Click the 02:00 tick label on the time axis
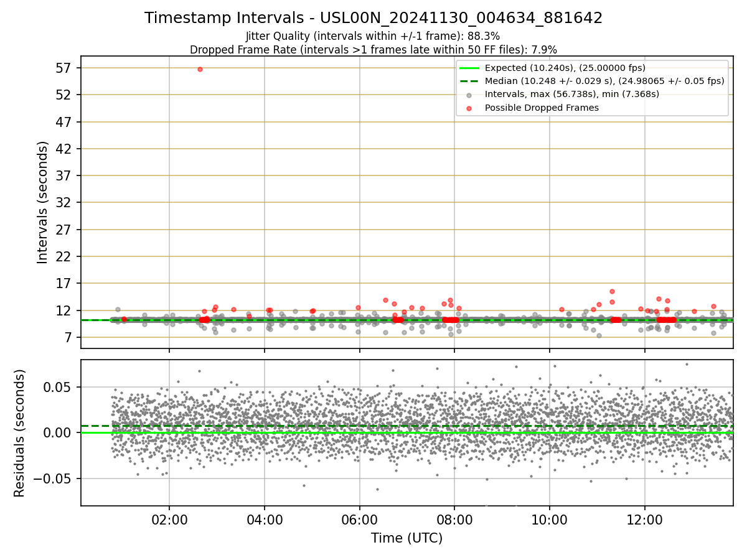747x560 pixels. tap(169, 520)
